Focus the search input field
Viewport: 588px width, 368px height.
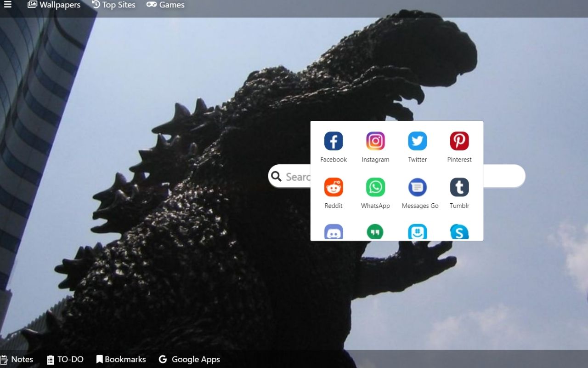[x=396, y=176]
